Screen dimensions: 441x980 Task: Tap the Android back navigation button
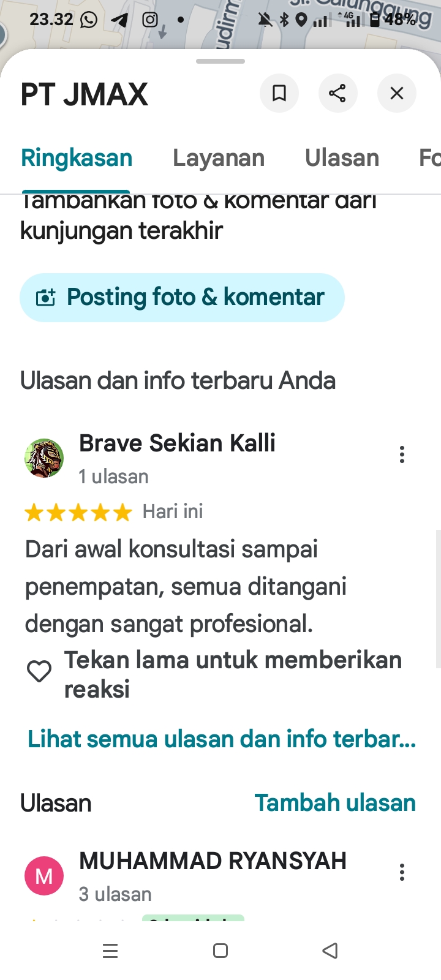(330, 951)
